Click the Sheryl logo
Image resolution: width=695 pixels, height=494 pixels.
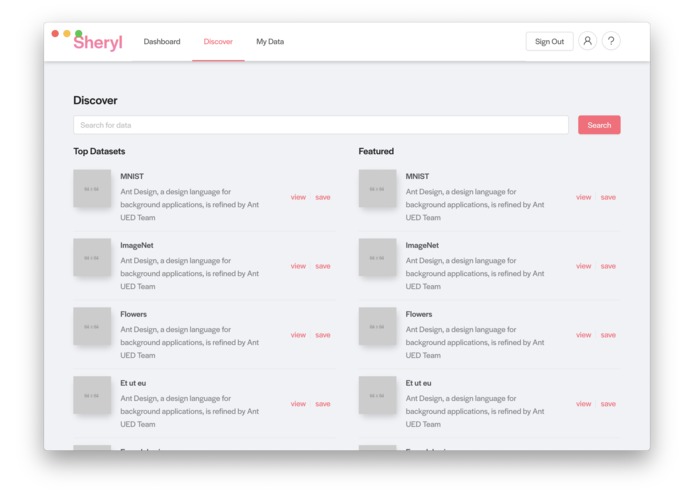click(98, 43)
